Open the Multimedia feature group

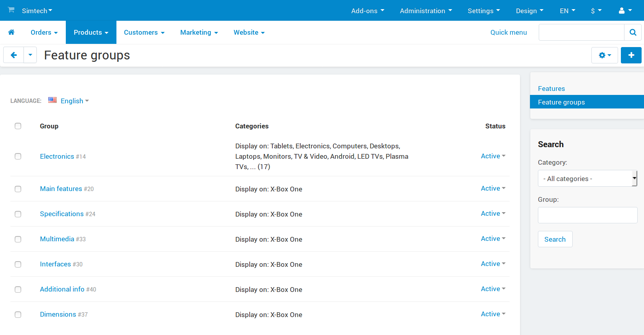coord(57,239)
